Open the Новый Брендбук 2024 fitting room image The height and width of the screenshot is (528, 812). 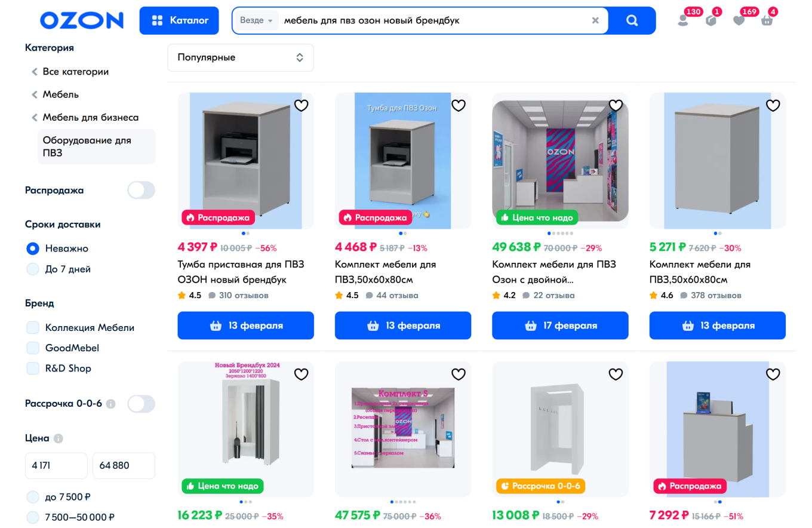[x=246, y=429]
